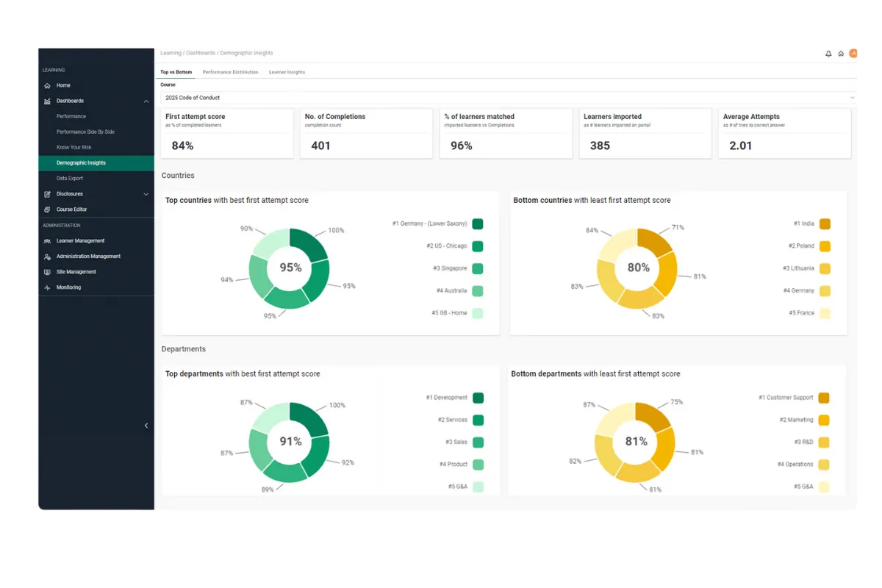Open the orange user avatar menu
882x588 pixels.
tap(853, 53)
